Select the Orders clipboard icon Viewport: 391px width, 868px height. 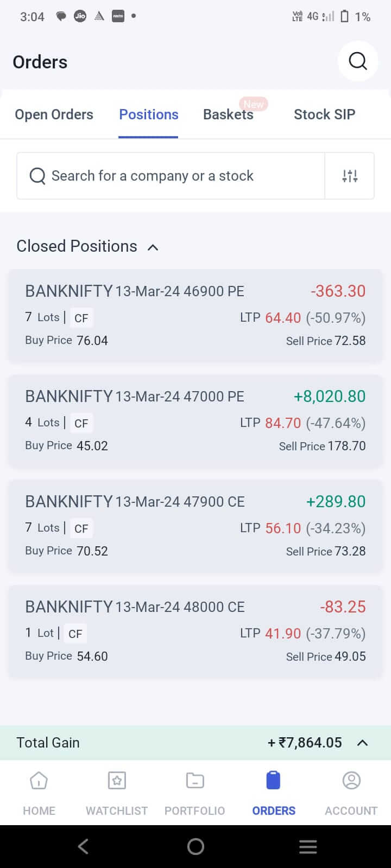(x=274, y=781)
